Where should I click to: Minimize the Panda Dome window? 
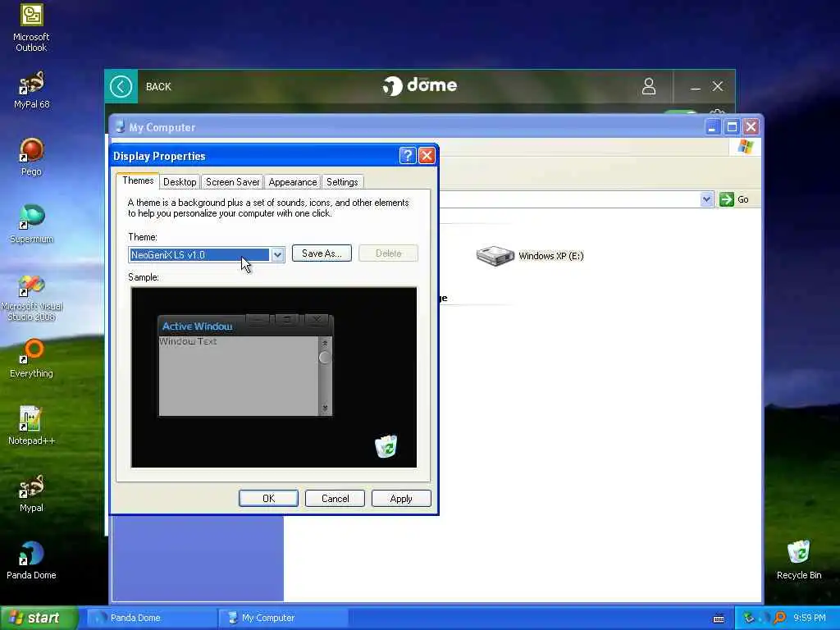point(696,87)
